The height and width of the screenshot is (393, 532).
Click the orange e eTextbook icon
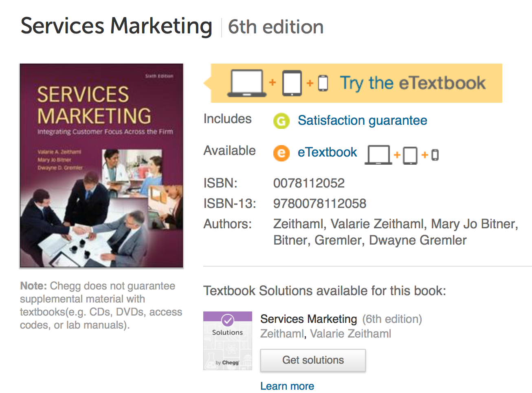click(x=281, y=153)
